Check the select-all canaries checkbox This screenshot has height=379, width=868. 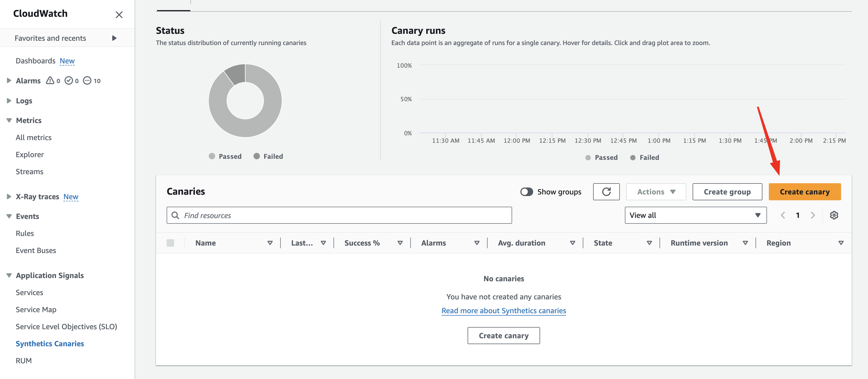170,243
